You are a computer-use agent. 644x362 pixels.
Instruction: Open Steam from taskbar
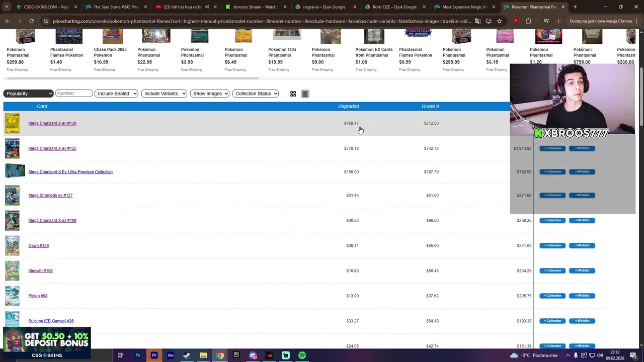187,355
